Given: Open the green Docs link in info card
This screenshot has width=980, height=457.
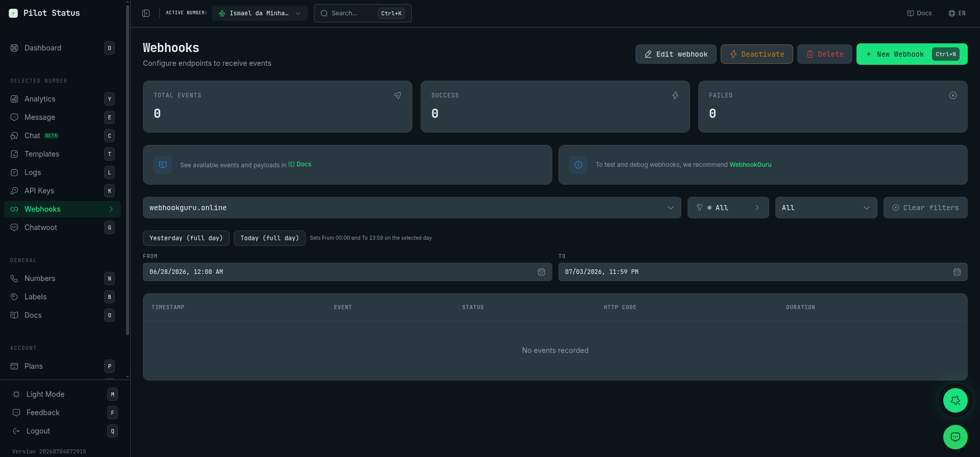Looking at the screenshot, I should click(300, 164).
